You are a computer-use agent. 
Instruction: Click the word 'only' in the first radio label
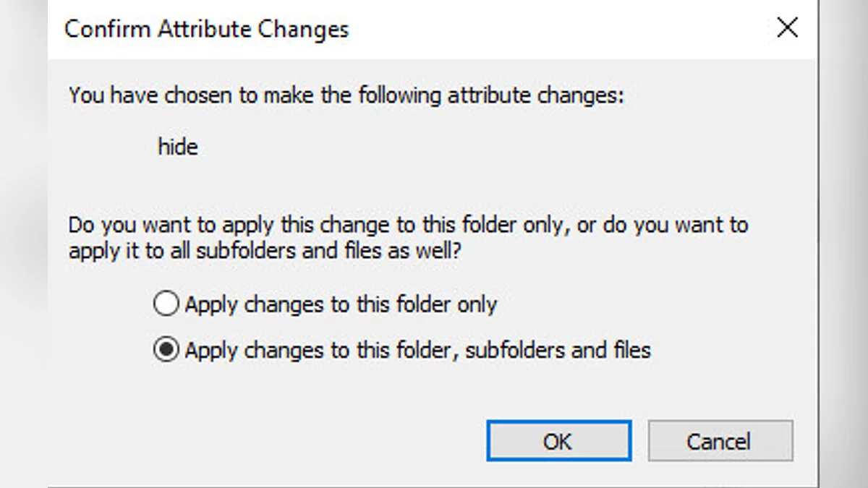(x=477, y=304)
